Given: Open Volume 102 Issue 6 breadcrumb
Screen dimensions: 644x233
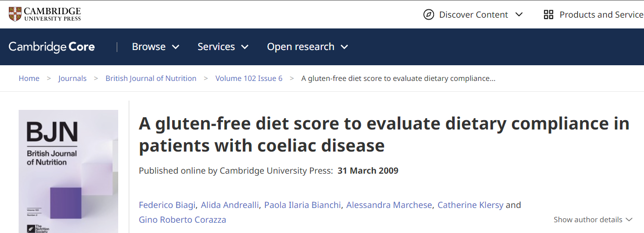Looking at the screenshot, I should click(249, 78).
